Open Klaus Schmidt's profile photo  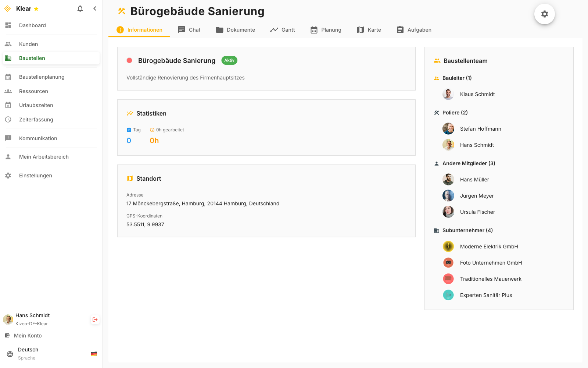click(x=448, y=94)
